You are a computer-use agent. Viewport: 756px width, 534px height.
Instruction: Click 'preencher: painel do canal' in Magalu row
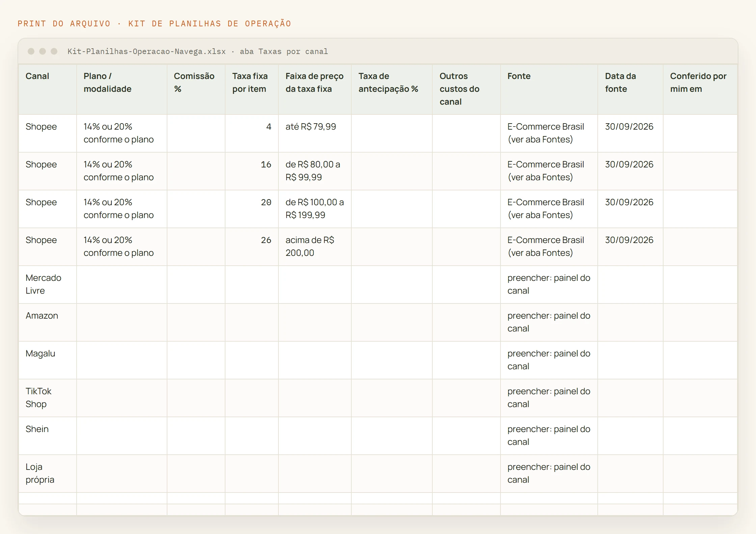coord(549,360)
